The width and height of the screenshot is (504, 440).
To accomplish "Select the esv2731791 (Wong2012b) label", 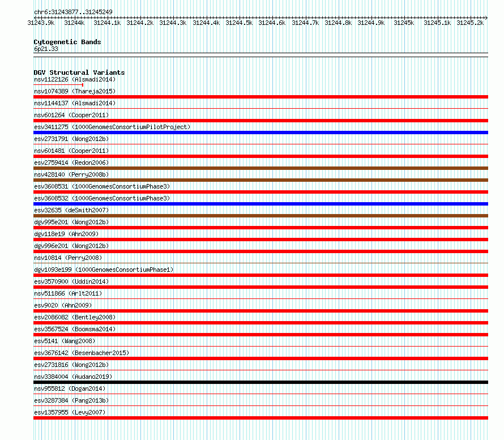I will tap(71, 139).
